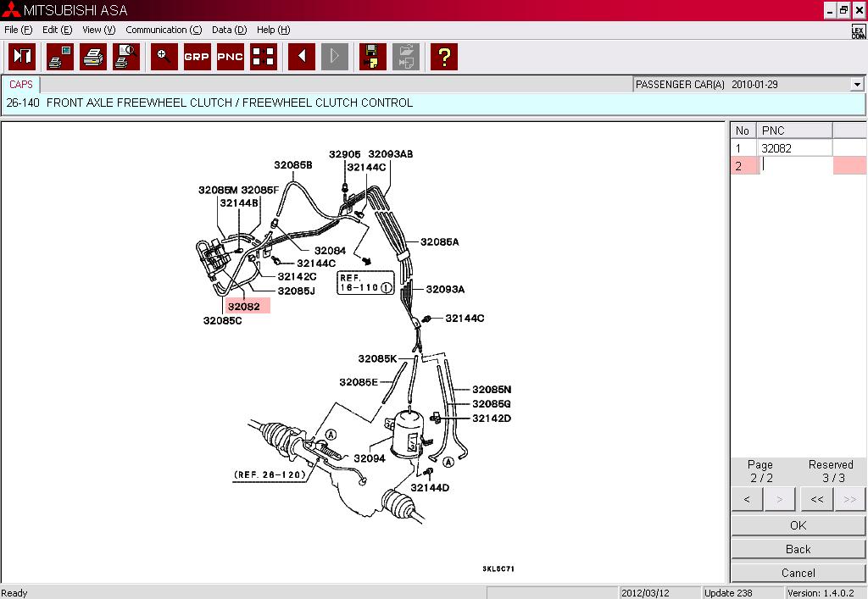Open print preview with magnifier icon
Image resolution: width=868 pixels, height=599 pixels.
click(126, 57)
